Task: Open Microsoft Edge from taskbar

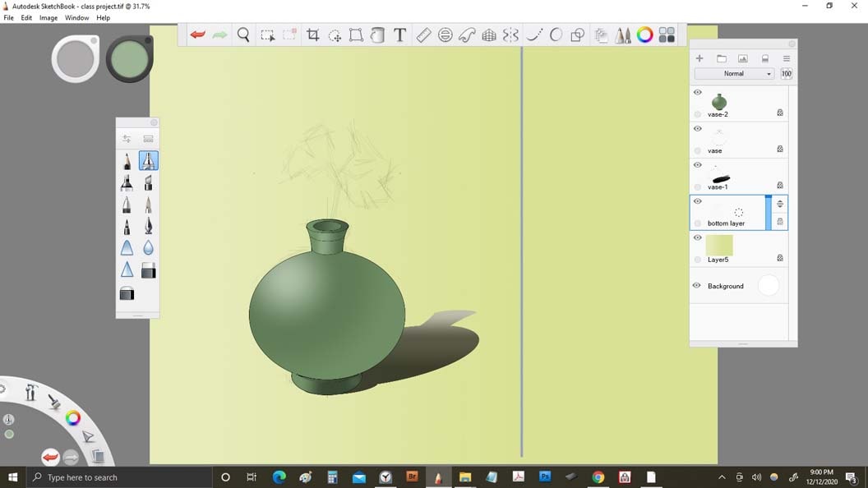Action: 279,477
